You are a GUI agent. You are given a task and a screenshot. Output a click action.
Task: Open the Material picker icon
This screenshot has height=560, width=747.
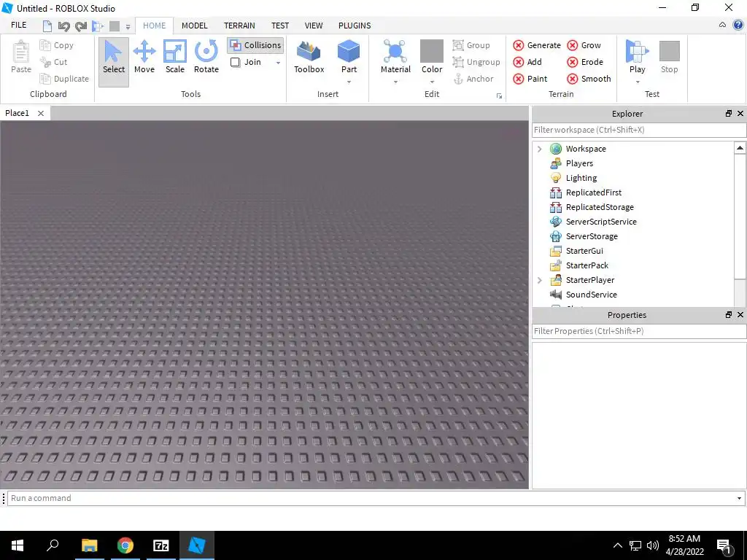tap(395, 51)
